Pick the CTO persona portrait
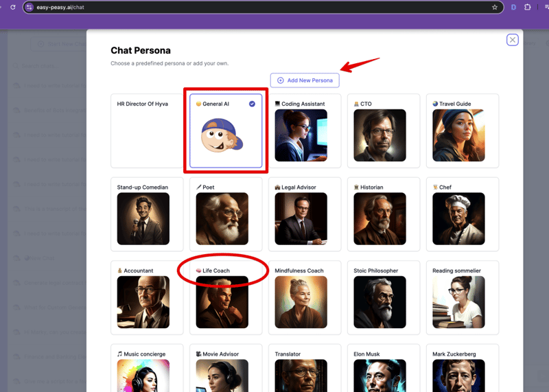Image resolution: width=549 pixels, height=392 pixels. [379, 135]
